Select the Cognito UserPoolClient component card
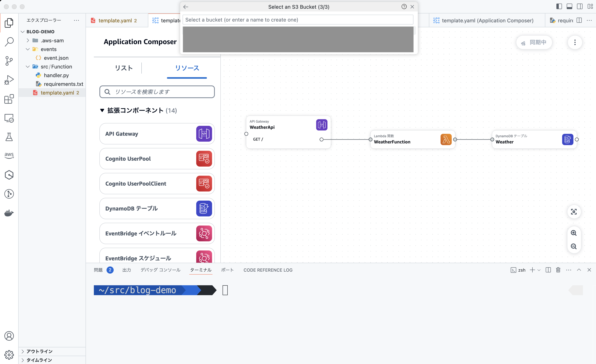This screenshot has width=596, height=364. coord(157,183)
